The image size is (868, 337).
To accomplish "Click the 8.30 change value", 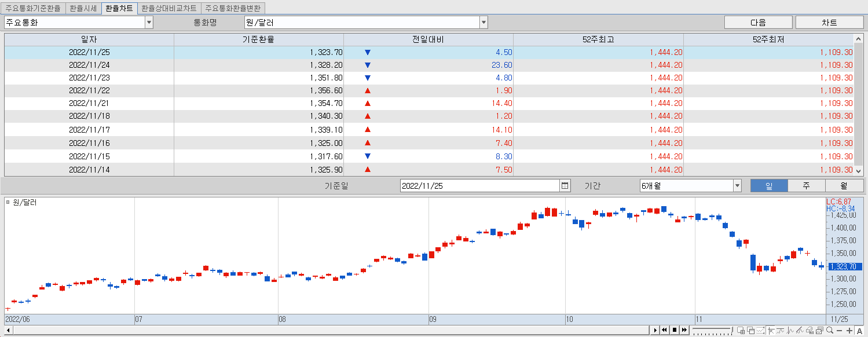I will (504, 156).
